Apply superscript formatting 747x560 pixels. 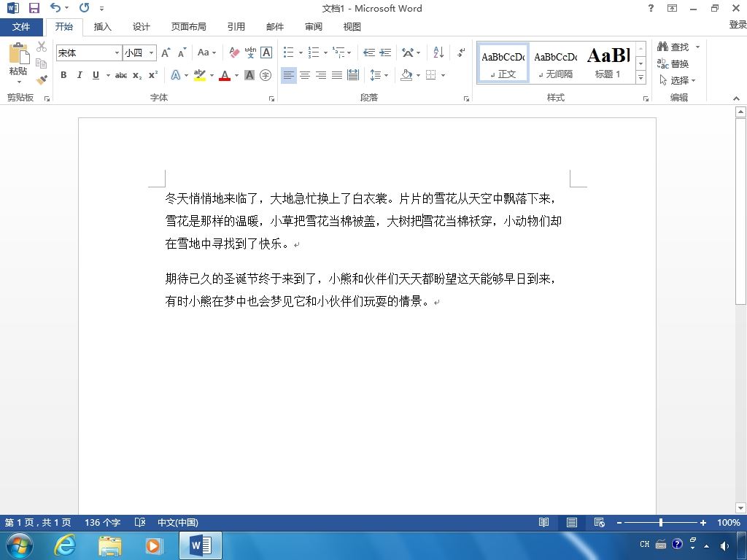point(153,75)
